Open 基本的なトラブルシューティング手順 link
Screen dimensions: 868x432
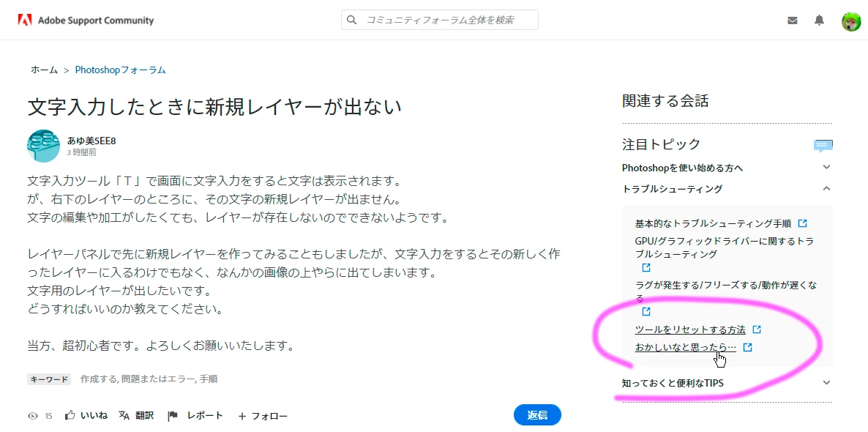[x=714, y=224]
